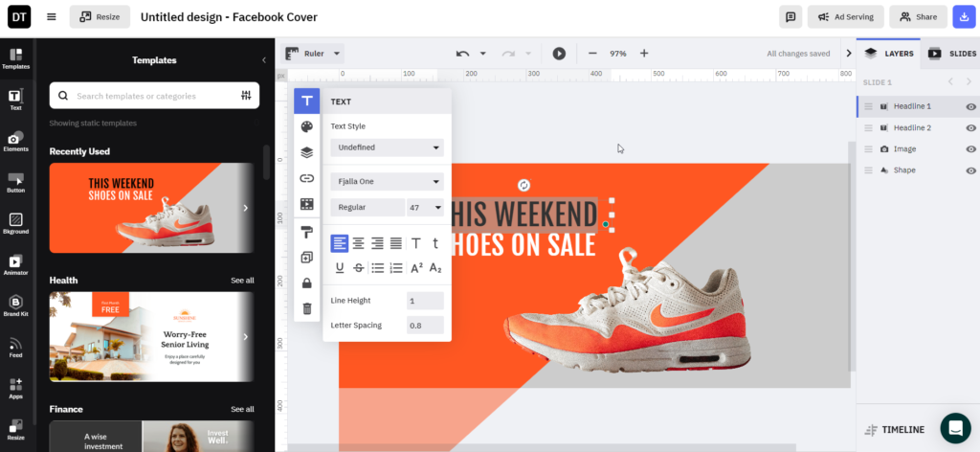Open the TIMELINE panel

click(x=895, y=429)
